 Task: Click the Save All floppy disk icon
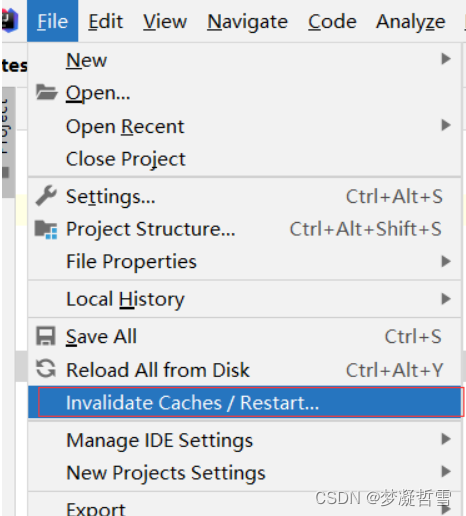tap(46, 336)
